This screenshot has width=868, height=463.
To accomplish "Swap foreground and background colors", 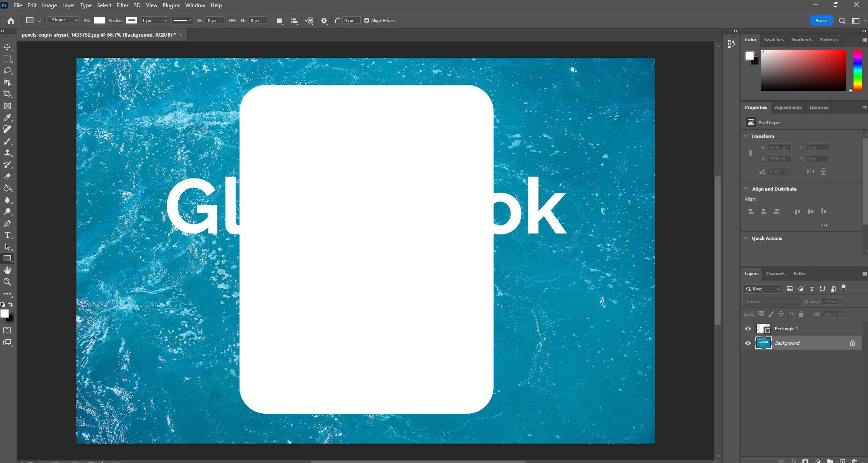I will 11,304.
